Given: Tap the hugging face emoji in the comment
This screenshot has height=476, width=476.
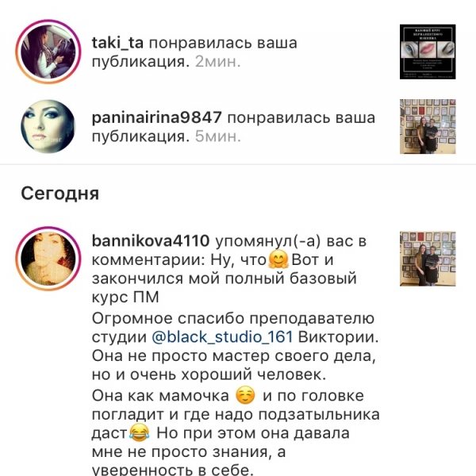Looking at the screenshot, I should [278, 260].
